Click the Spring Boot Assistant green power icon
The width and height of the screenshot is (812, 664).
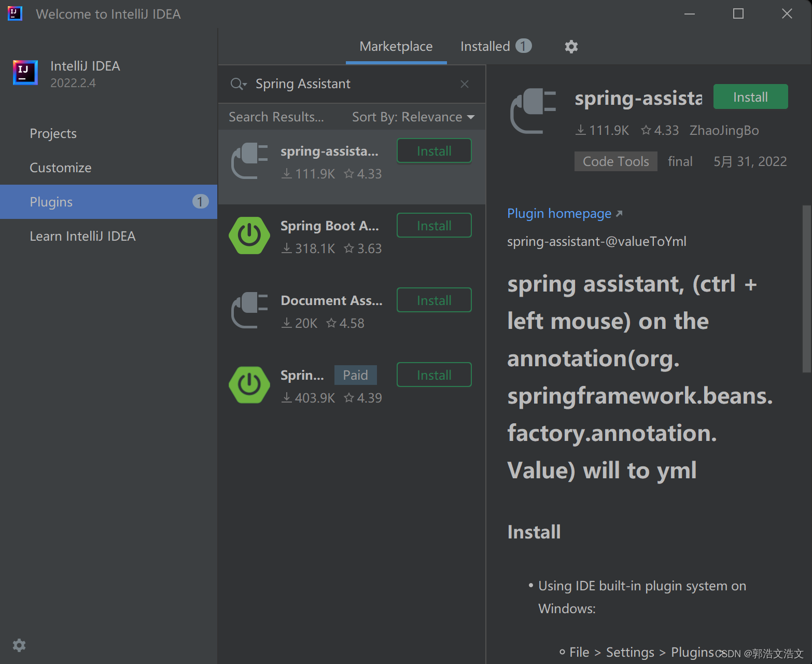249,236
